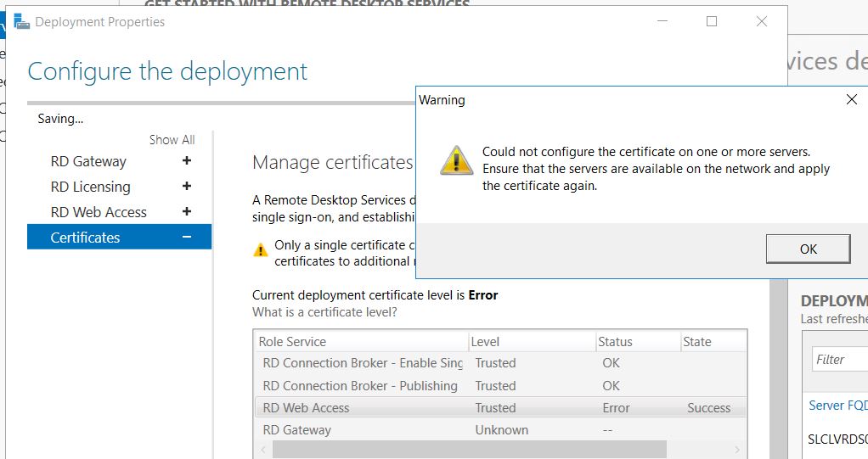
Task: Select the Certificates sidebar item
Action: tap(119, 237)
